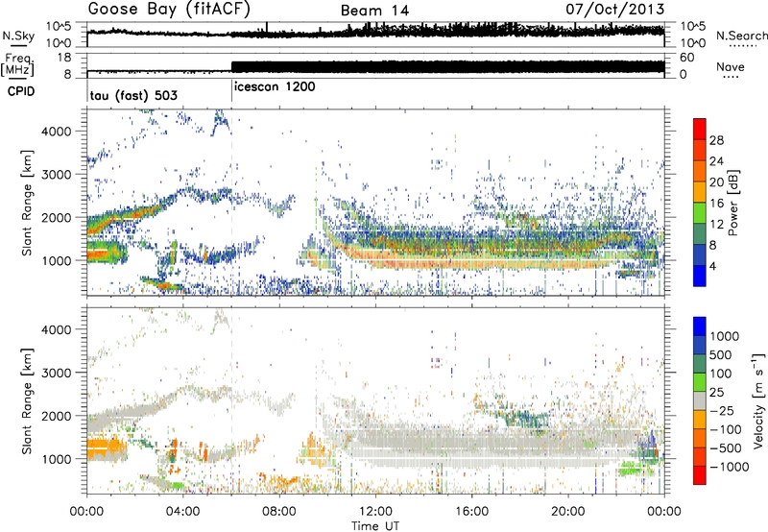768x532 pixels.
Task: Click the 'tau (fast) 503' CPID text
Action: [133, 95]
